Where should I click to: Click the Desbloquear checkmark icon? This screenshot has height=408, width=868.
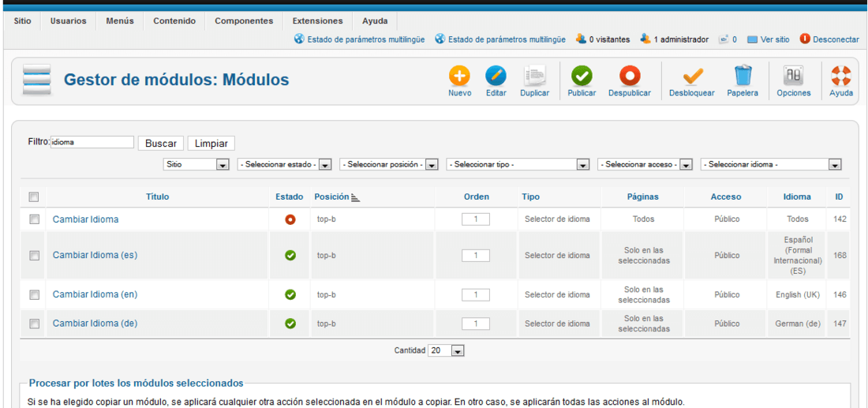point(692,75)
